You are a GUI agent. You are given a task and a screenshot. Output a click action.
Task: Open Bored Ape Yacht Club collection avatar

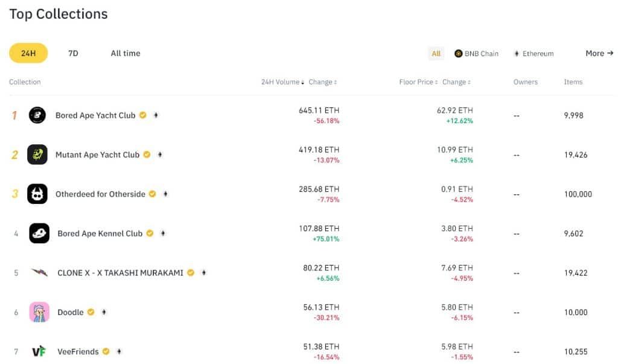(37, 115)
